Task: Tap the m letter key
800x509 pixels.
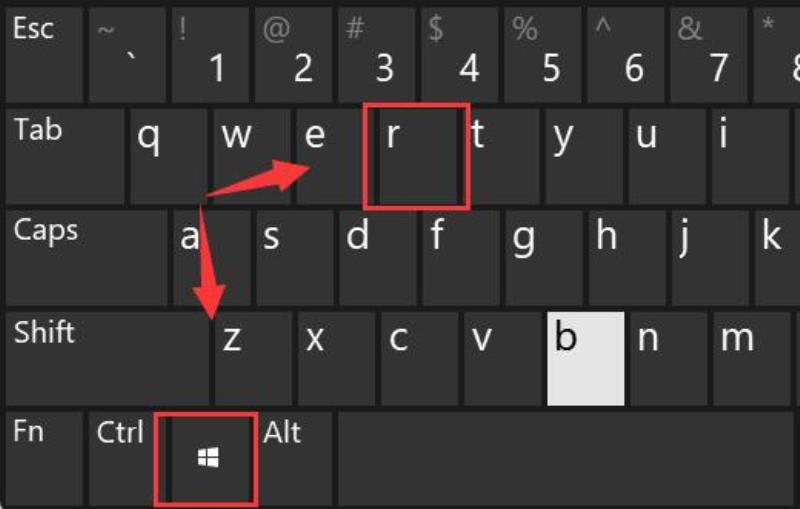Action: 752,359
